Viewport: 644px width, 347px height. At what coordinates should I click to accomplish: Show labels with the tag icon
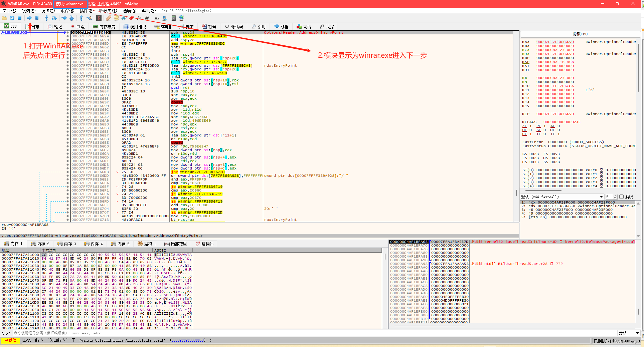point(124,18)
